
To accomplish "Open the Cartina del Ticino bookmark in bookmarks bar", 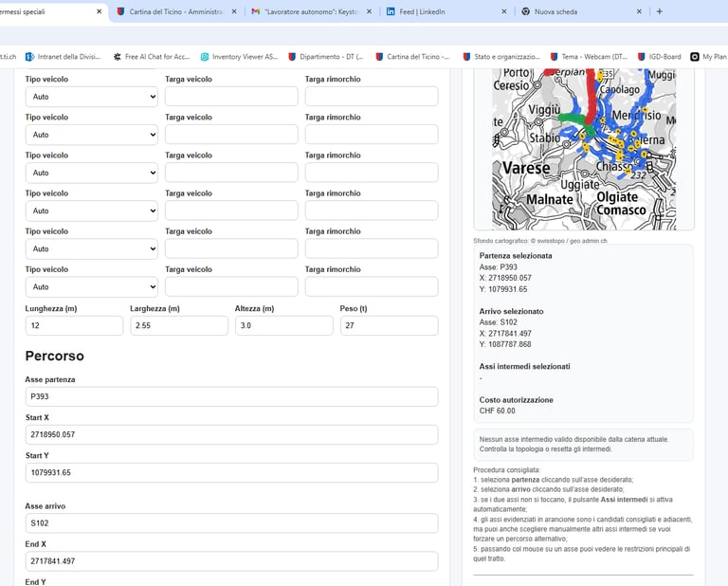I will coord(412,57).
